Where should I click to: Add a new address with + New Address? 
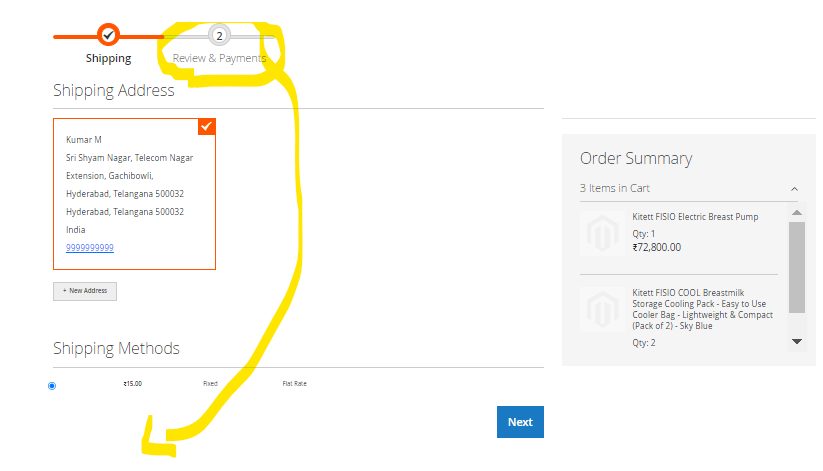[85, 291]
